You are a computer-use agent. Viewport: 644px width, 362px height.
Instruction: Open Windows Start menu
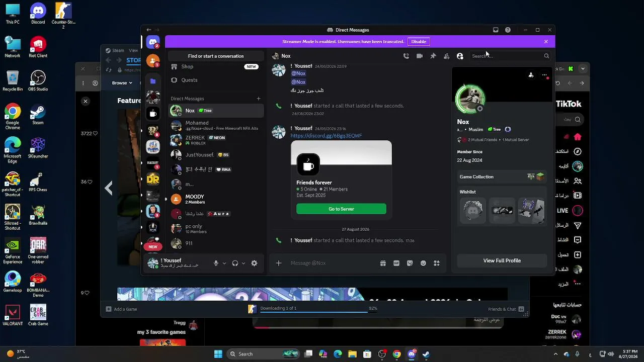tap(218, 354)
